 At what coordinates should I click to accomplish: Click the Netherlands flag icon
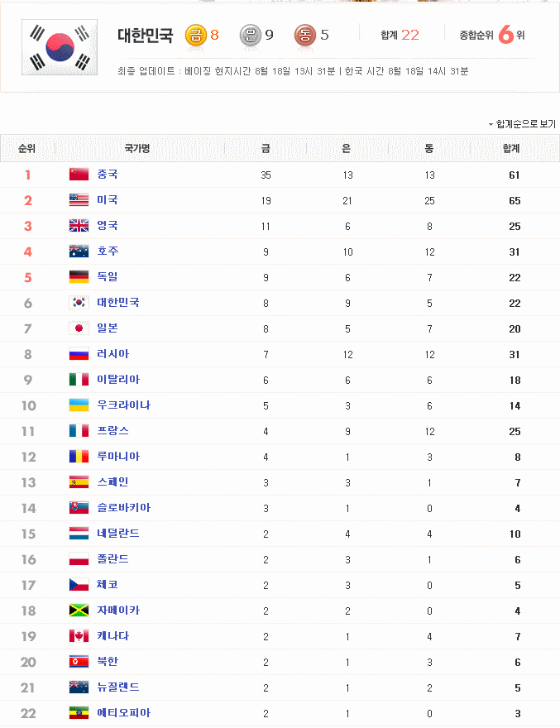click(x=79, y=533)
